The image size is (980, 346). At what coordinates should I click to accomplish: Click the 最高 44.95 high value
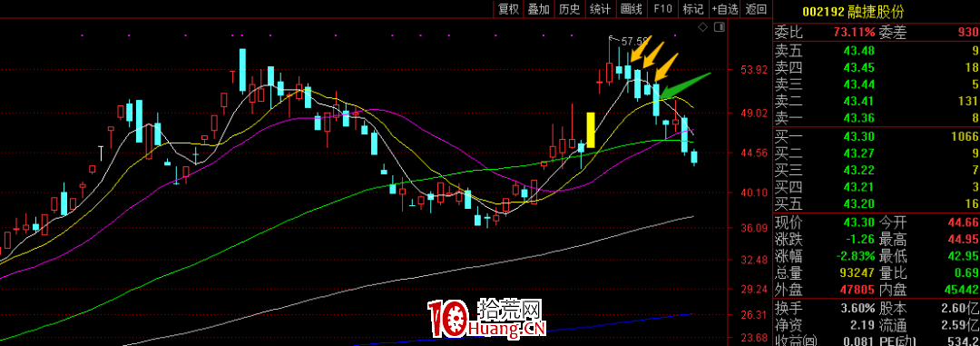963,240
